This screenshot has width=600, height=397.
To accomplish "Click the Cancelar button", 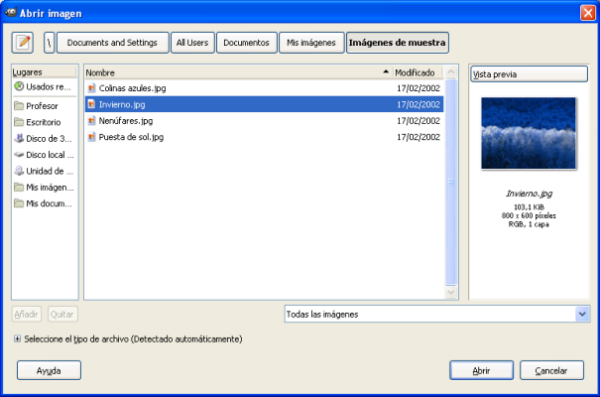I will click(x=551, y=371).
